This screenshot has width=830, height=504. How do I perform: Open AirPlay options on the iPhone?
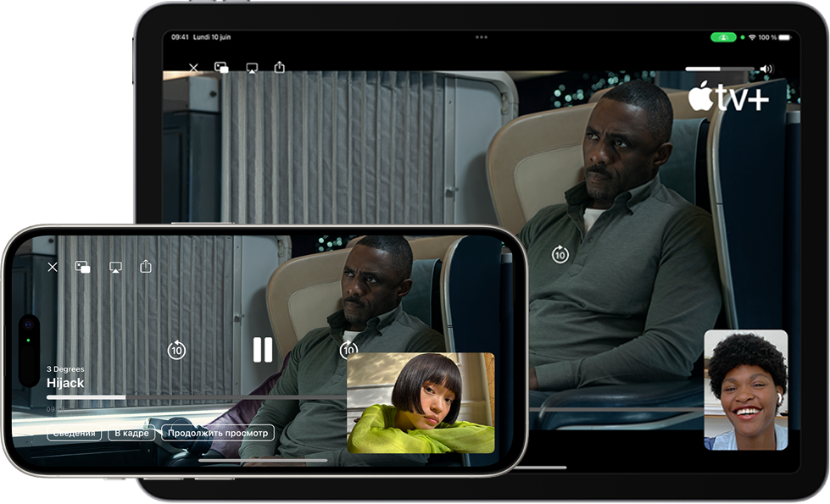pyautogui.click(x=115, y=267)
